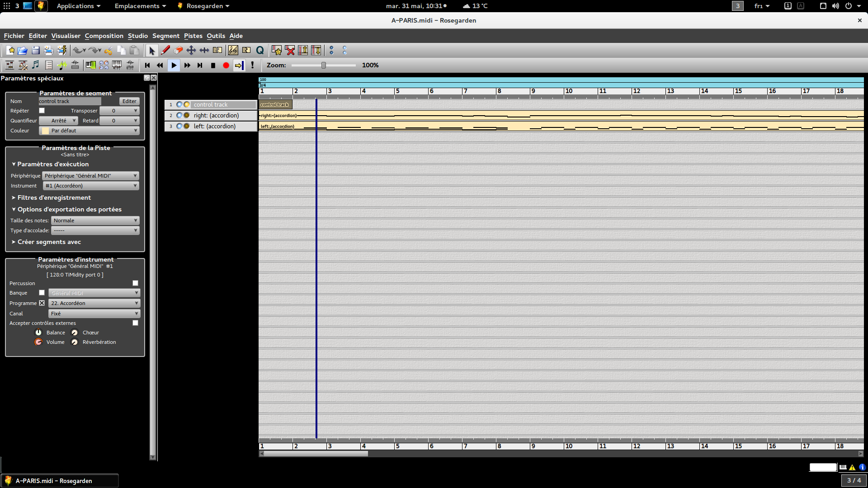This screenshot has height=488, width=868.
Task: Select the eraser tool
Action: 178,50
